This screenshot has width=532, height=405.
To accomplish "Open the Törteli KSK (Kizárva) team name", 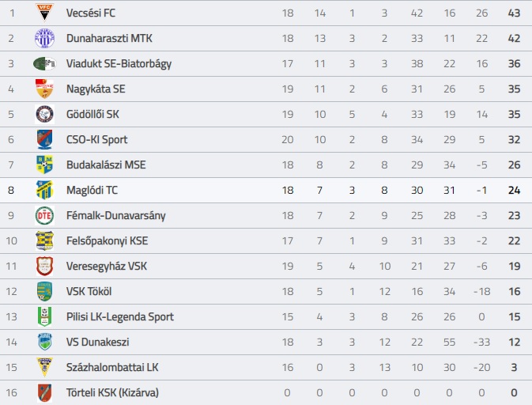I will pyautogui.click(x=112, y=392).
